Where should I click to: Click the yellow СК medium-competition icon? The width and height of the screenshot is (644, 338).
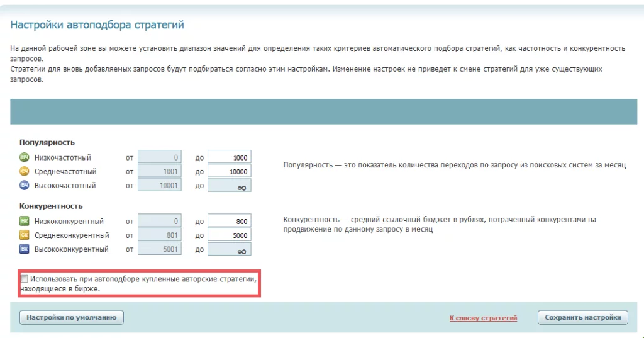point(25,235)
